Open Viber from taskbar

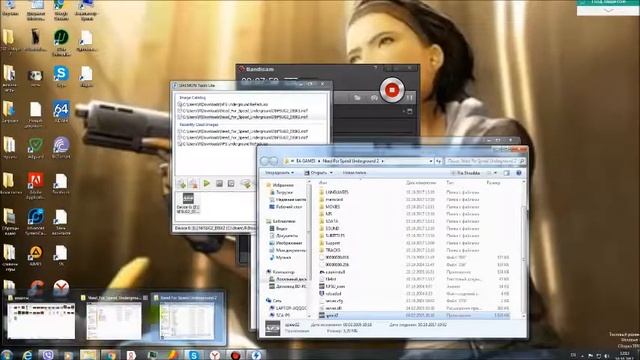click(x=48, y=355)
